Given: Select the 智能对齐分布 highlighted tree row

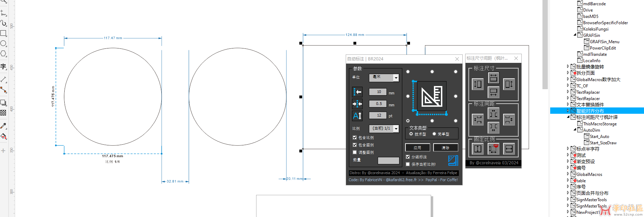Looking at the screenshot, I should pos(597,111).
